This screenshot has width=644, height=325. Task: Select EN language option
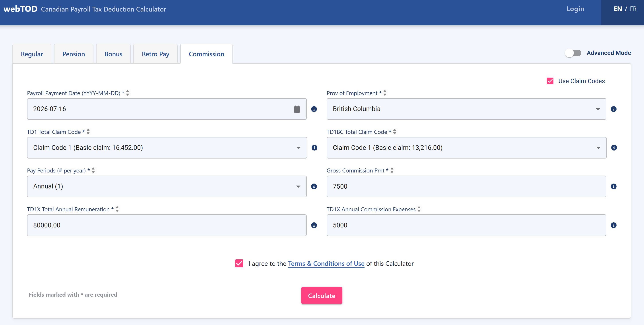[618, 9]
